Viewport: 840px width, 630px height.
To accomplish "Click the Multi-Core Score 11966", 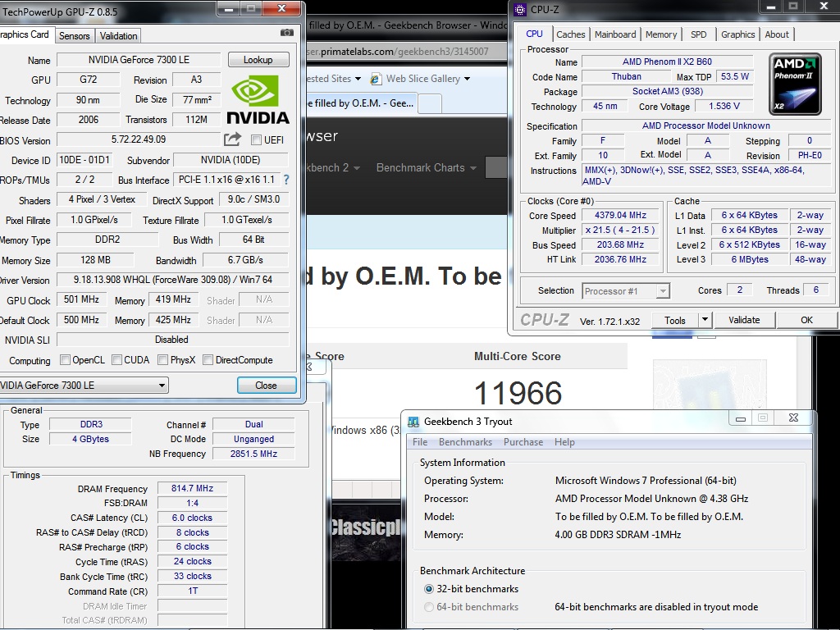I will [x=518, y=393].
